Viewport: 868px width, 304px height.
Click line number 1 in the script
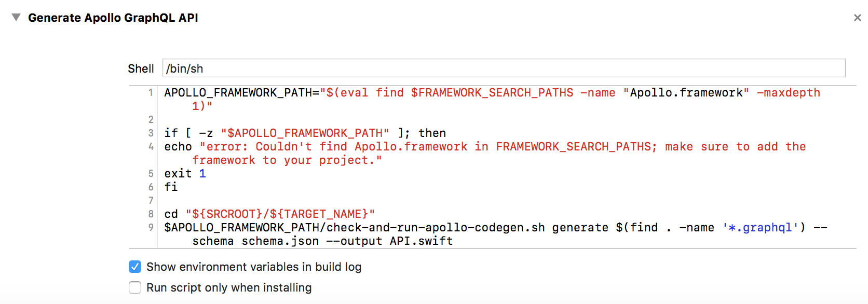[151, 92]
